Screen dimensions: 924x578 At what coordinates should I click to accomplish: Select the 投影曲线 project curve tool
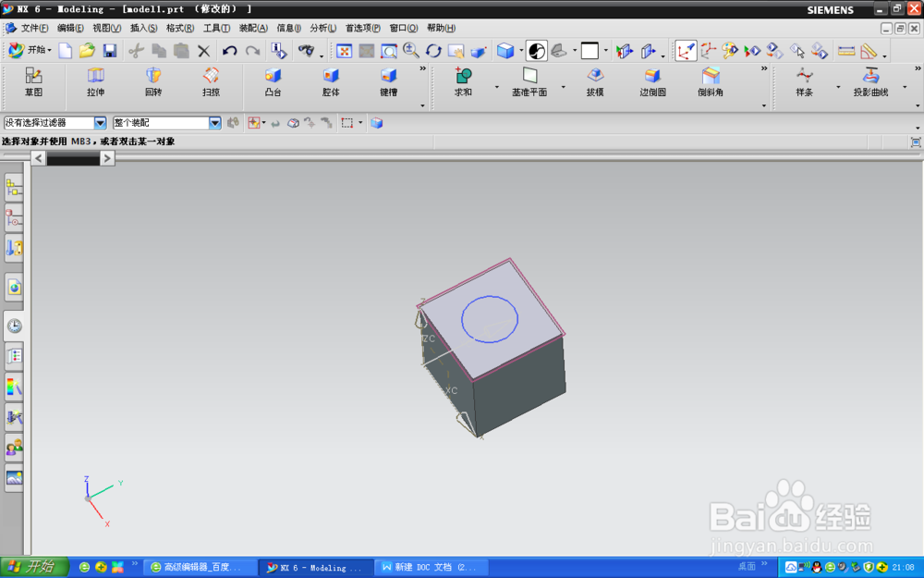click(870, 82)
